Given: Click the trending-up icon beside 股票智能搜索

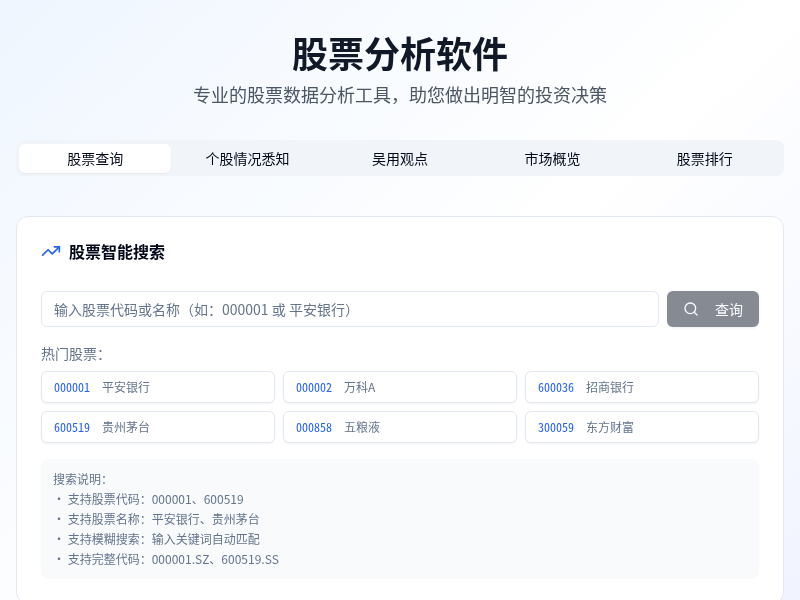Looking at the screenshot, I should (x=51, y=252).
